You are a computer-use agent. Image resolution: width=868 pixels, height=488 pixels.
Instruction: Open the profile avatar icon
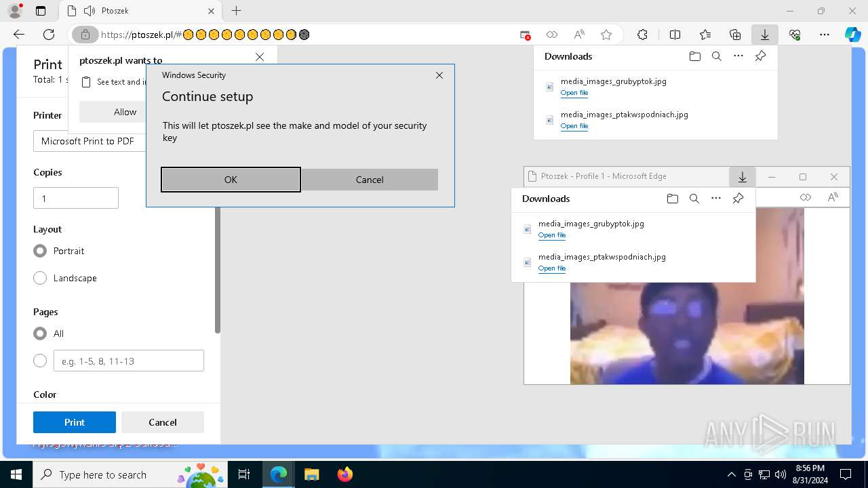click(x=15, y=11)
